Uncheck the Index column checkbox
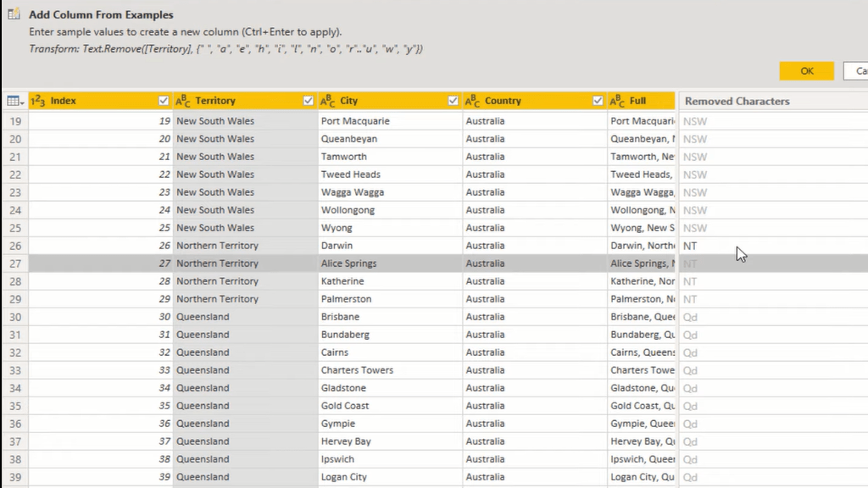This screenshot has height=488, width=868. (x=164, y=101)
